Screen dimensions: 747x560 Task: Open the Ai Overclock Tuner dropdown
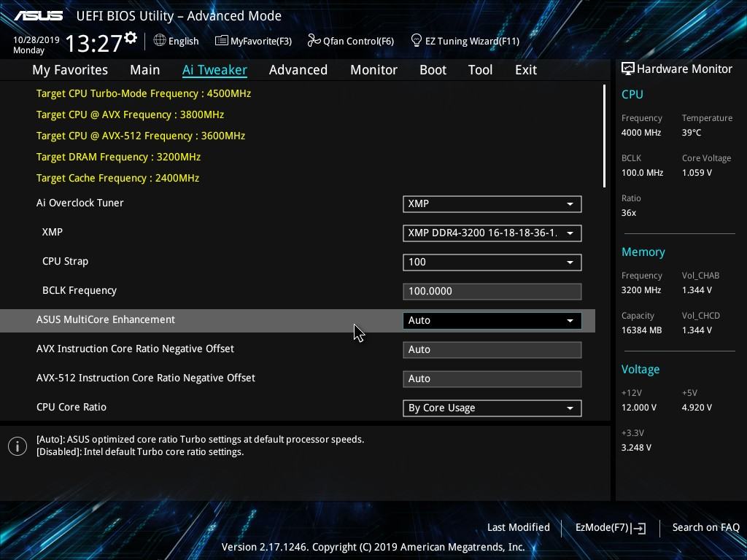click(x=492, y=204)
